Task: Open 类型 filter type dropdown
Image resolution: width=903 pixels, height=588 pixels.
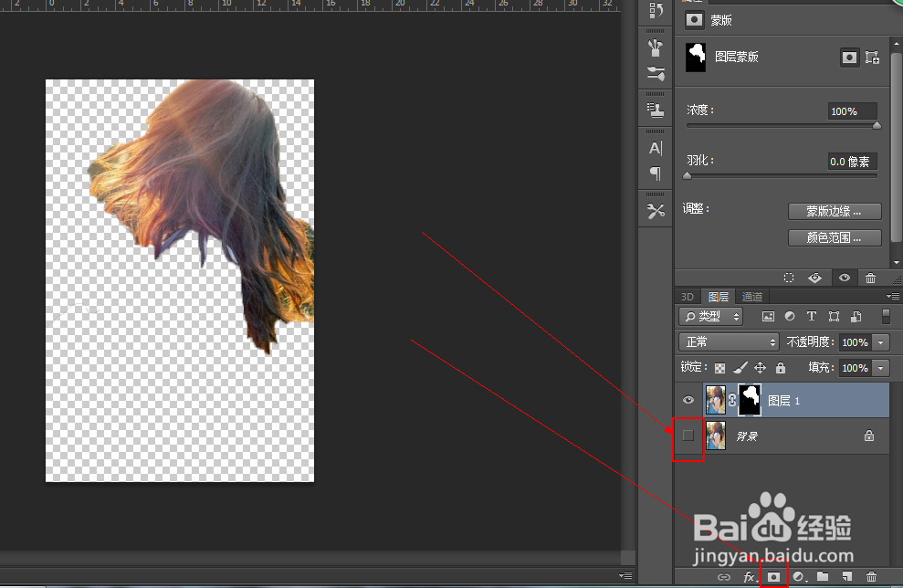Action: pyautogui.click(x=711, y=316)
